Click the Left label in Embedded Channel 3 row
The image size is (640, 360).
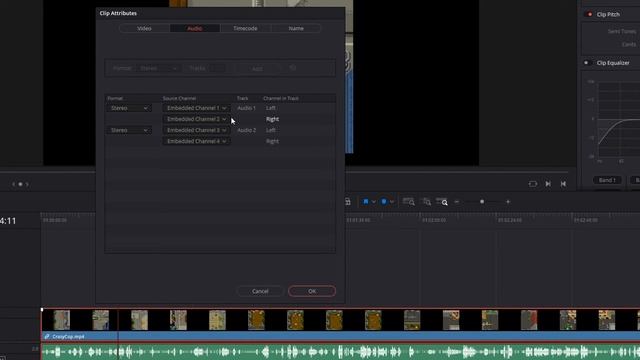(x=271, y=130)
